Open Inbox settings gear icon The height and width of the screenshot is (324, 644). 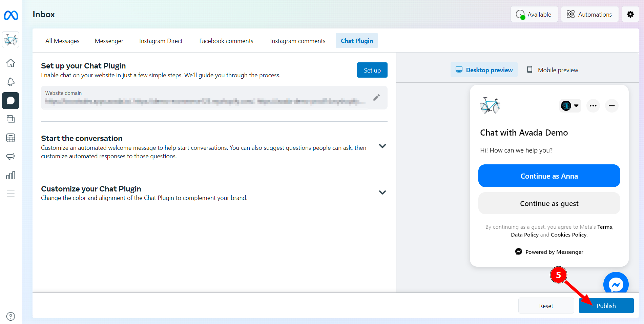point(630,14)
